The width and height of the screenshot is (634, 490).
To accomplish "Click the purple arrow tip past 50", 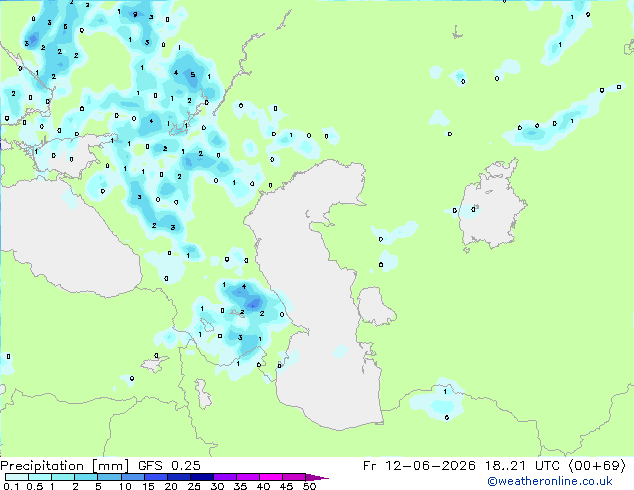I will click(x=317, y=477).
